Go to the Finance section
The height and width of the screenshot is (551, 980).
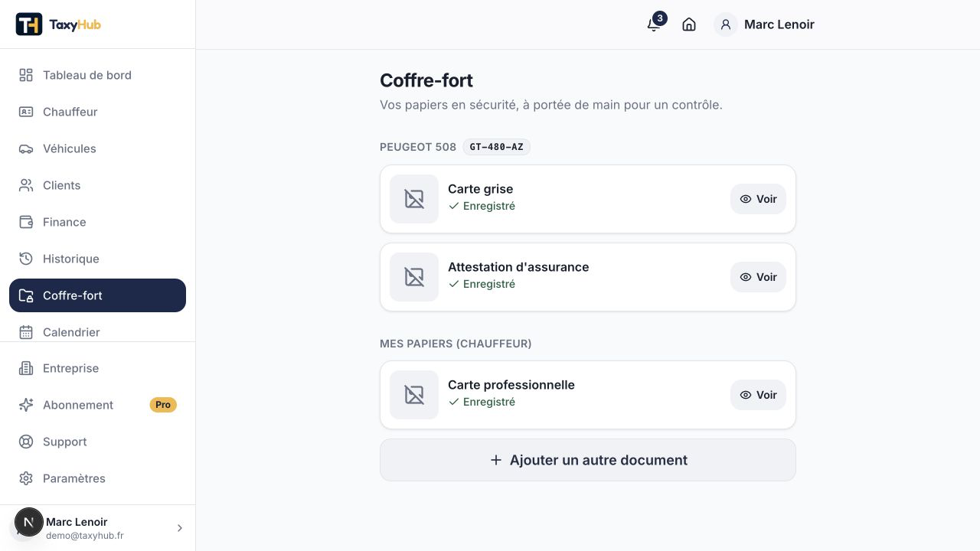tap(97, 222)
